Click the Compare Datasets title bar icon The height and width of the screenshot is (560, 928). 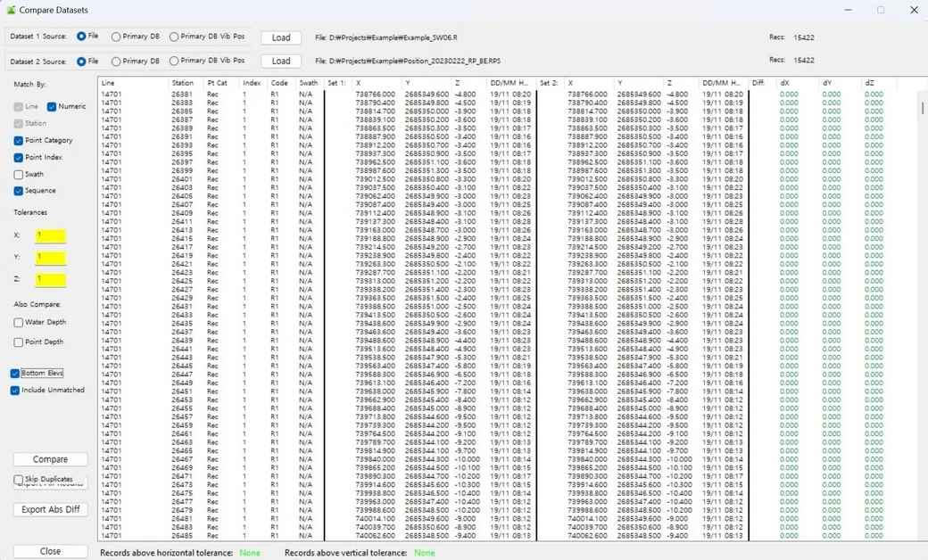[10, 10]
